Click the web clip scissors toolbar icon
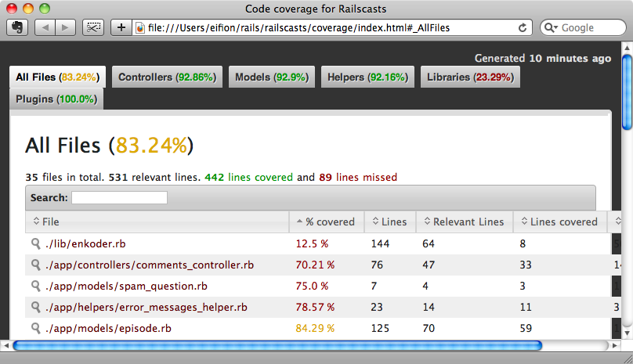633x364 pixels. [93, 27]
